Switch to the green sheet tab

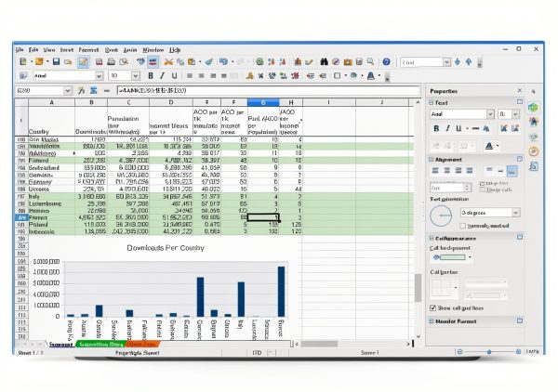(100, 344)
